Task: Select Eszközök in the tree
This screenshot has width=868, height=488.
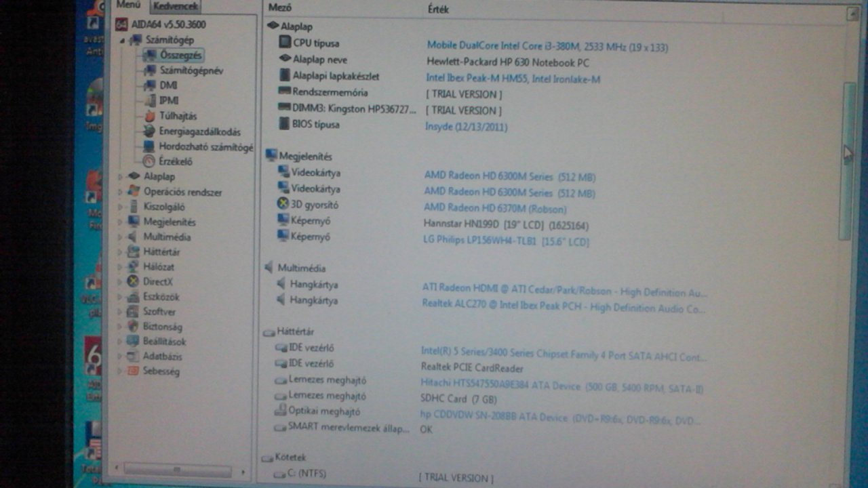Action: 161,297
